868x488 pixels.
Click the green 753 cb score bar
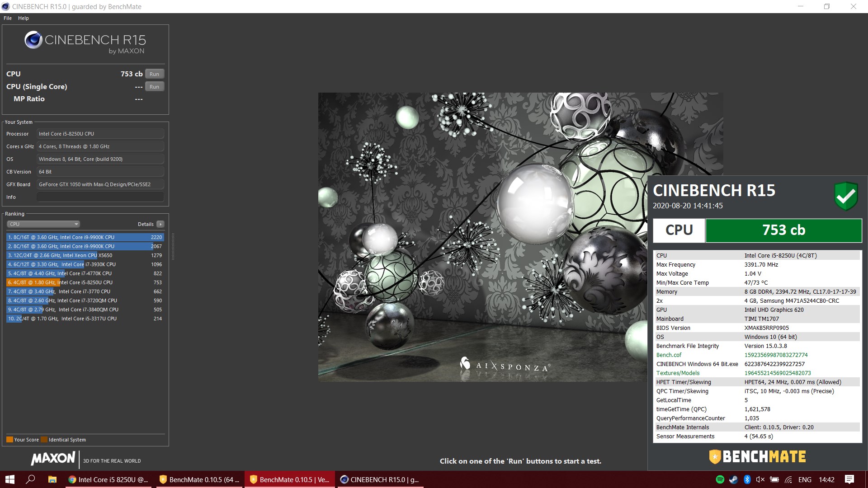783,230
